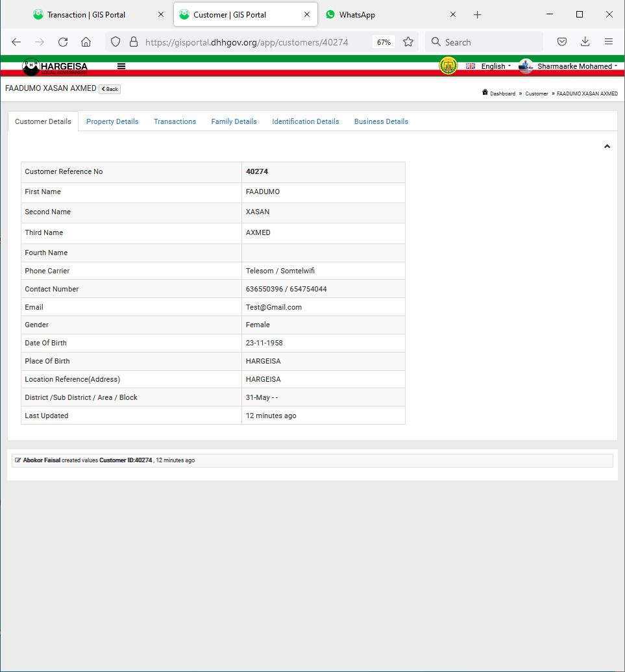This screenshot has height=672, width=625.
Task: Close the WhatsApp tab
Action: (x=453, y=14)
